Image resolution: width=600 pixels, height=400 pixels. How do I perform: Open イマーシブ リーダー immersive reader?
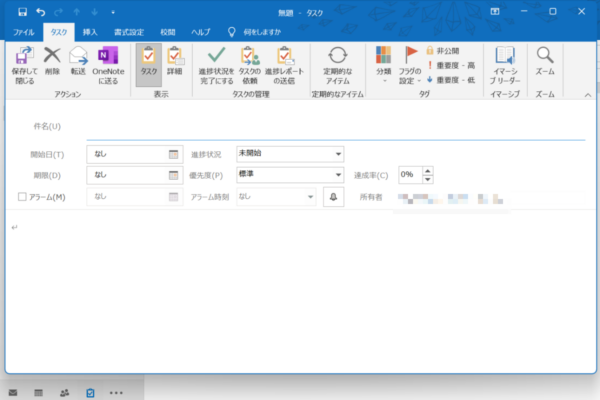(505, 65)
